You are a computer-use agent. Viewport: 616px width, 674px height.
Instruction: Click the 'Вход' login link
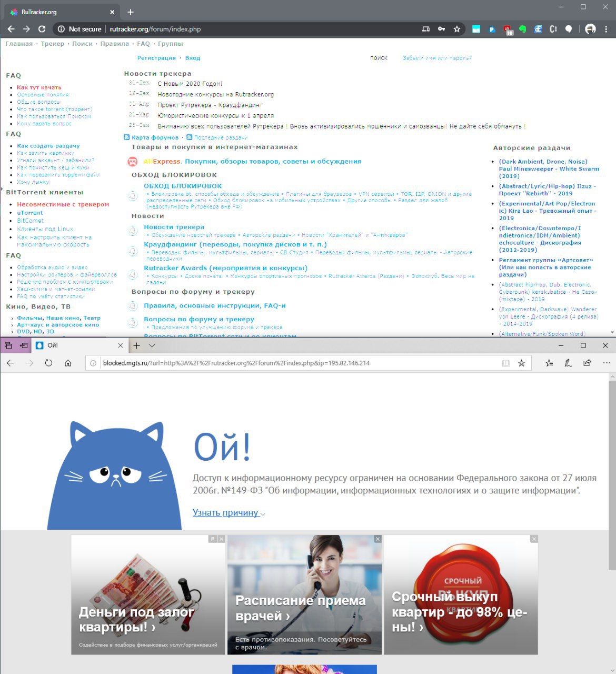point(193,58)
